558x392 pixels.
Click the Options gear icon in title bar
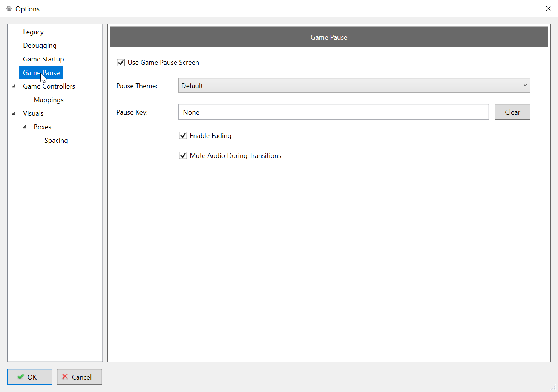pos(9,8)
